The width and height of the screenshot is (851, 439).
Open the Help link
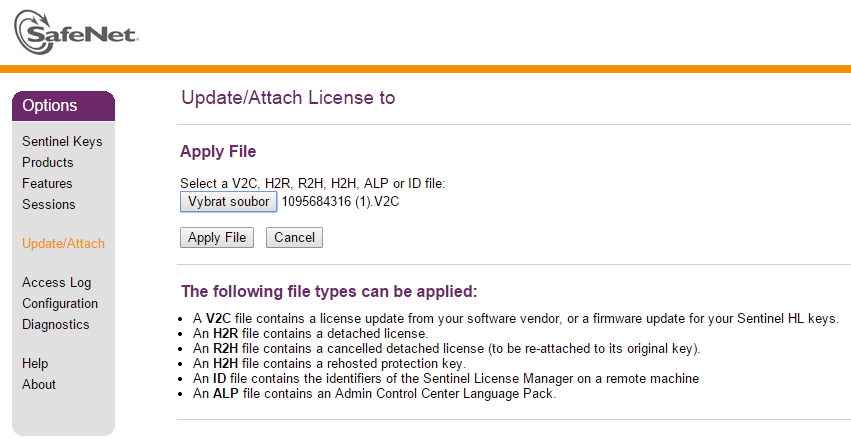click(x=35, y=364)
